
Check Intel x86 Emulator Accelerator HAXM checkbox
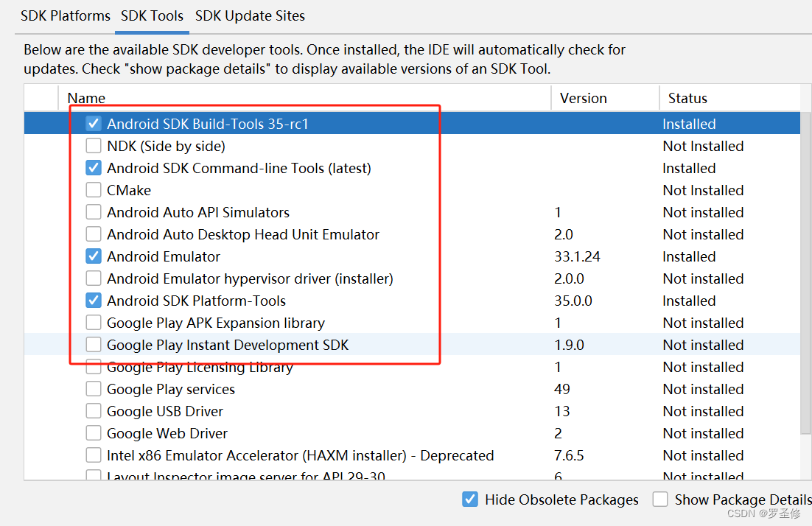(94, 455)
